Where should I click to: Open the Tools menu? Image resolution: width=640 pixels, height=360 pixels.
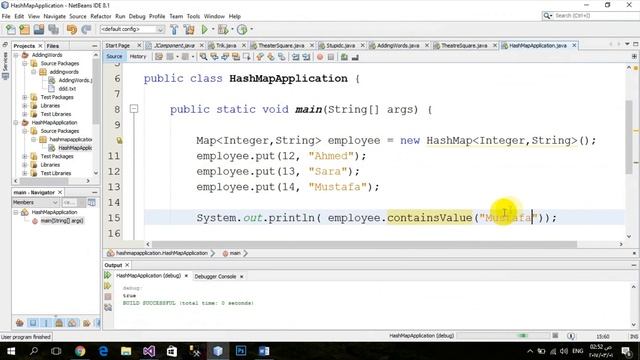click(x=193, y=16)
